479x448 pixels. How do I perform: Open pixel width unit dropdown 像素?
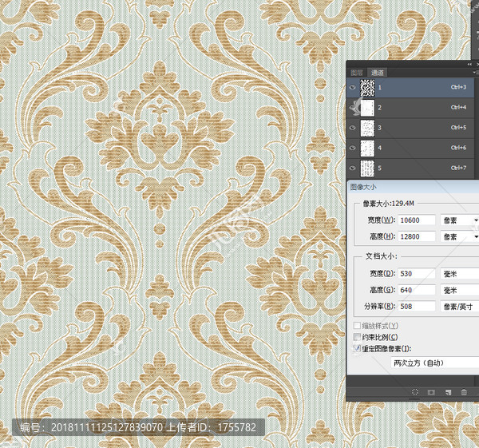point(460,220)
